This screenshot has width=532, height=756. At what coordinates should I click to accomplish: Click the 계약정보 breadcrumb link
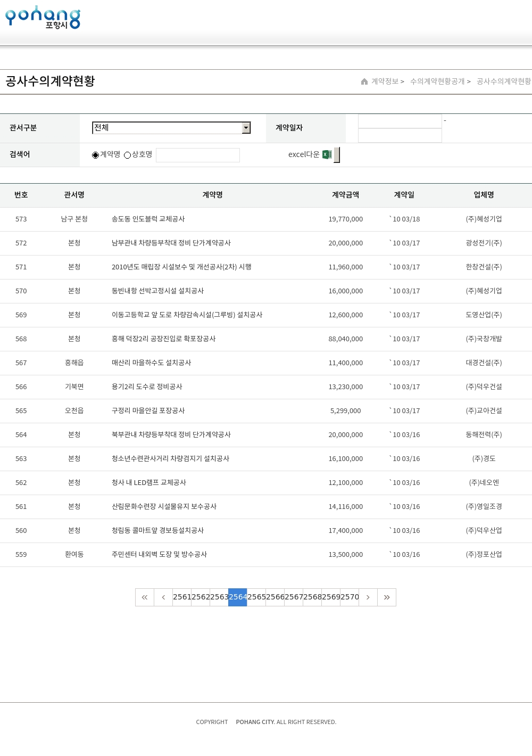(385, 81)
